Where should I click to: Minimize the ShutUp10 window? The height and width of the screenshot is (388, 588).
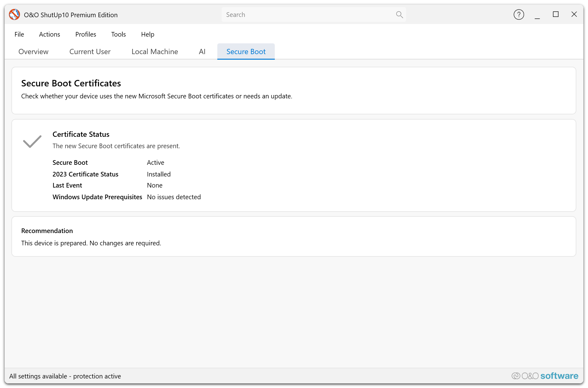tap(537, 14)
